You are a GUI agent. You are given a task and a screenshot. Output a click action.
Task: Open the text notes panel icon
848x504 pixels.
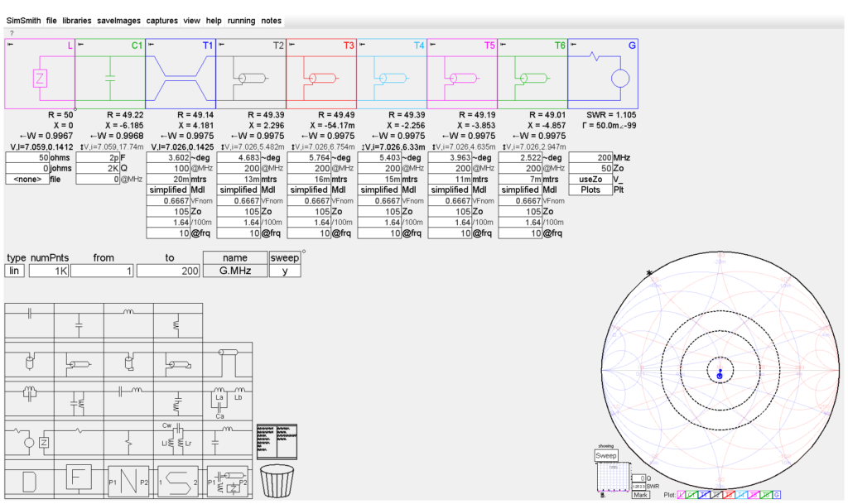277,441
